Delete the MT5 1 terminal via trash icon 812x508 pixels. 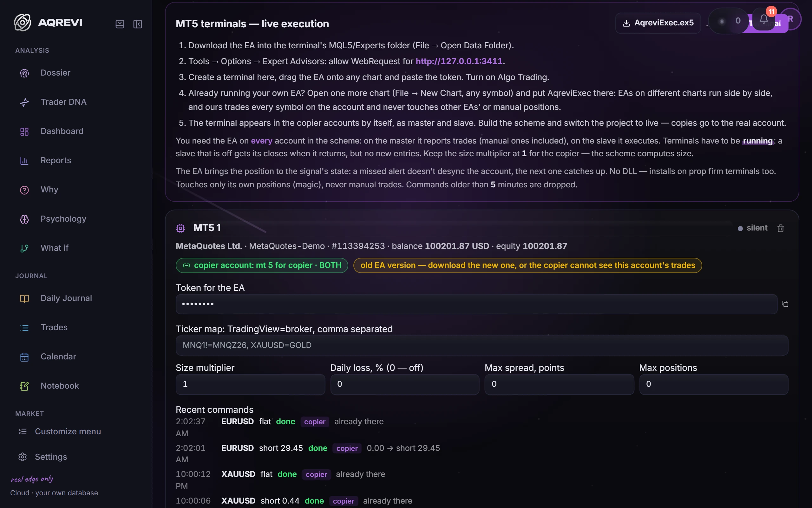click(x=781, y=228)
